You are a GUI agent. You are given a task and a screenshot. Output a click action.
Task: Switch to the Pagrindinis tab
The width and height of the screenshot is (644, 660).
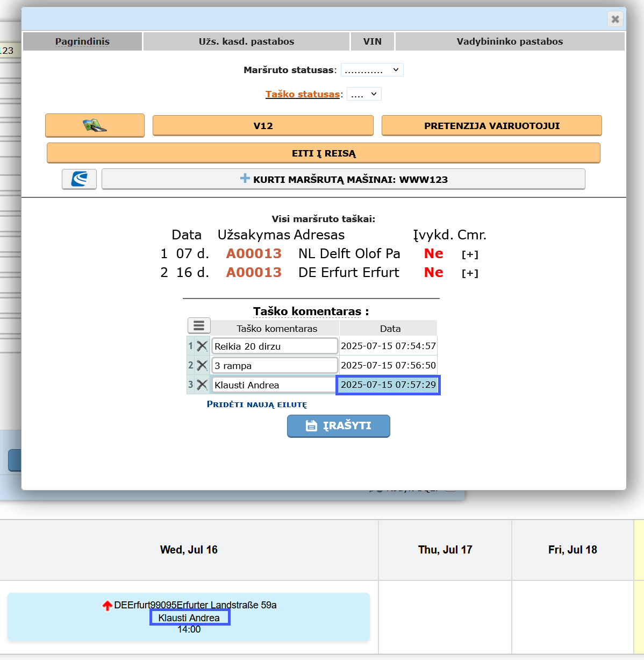(82, 41)
